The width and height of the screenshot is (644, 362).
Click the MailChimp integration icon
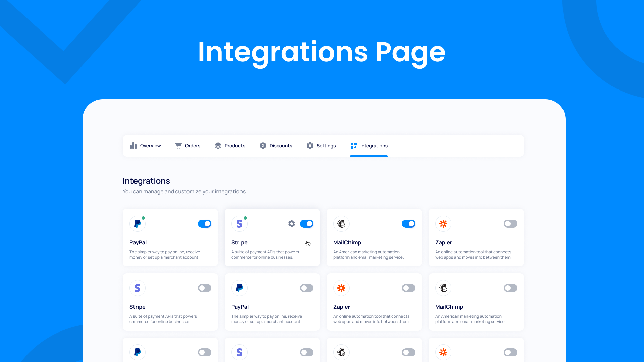tap(341, 223)
